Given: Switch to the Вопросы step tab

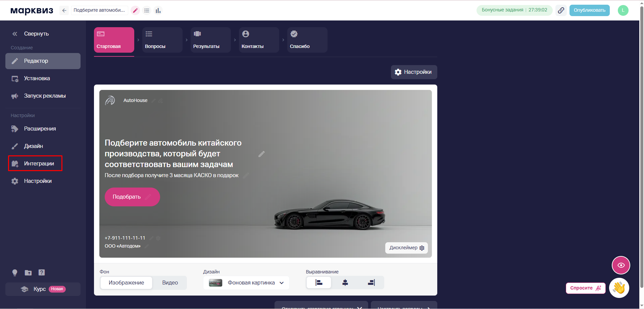Looking at the screenshot, I should click(162, 40).
